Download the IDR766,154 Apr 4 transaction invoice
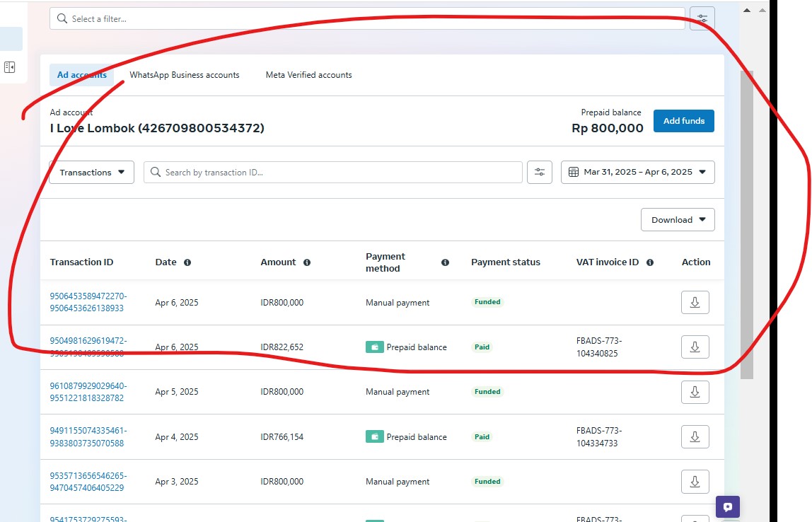Image resolution: width=812 pixels, height=522 pixels. click(695, 437)
